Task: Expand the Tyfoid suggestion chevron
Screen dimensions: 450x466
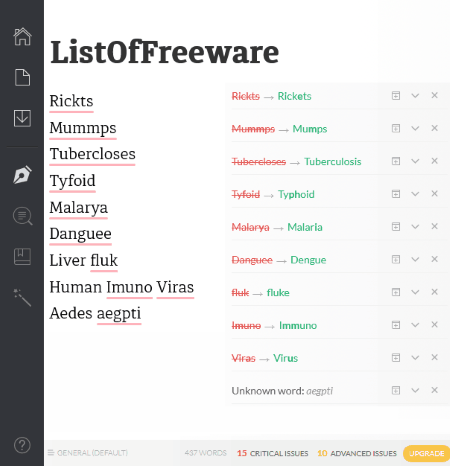Action: click(x=415, y=194)
